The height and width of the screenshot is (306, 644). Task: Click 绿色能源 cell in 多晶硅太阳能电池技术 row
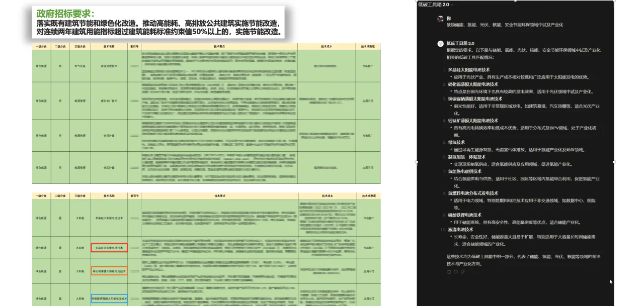pos(41,248)
